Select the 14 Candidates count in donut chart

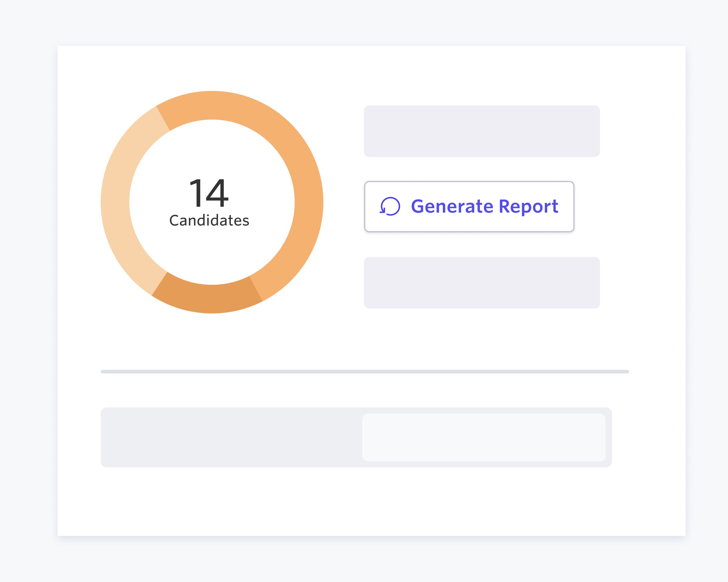209,193
